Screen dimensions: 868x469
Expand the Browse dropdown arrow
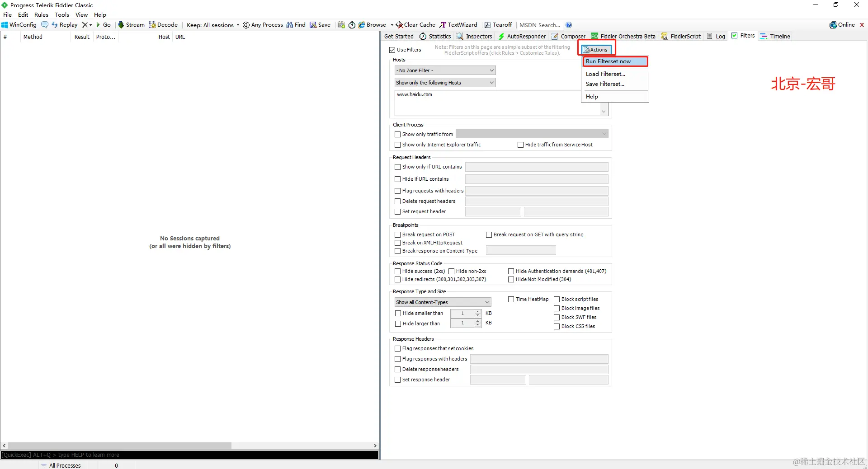[392, 25]
